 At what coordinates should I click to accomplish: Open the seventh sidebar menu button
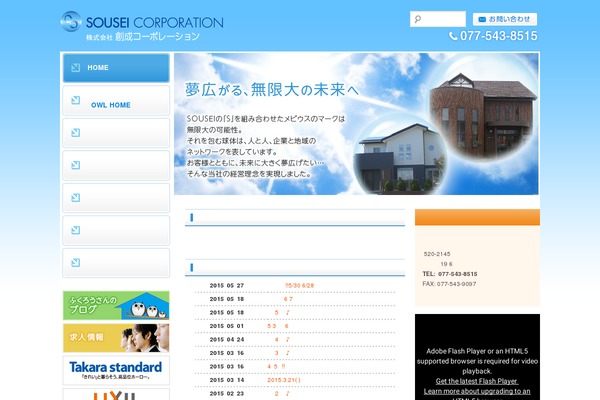click(x=116, y=263)
